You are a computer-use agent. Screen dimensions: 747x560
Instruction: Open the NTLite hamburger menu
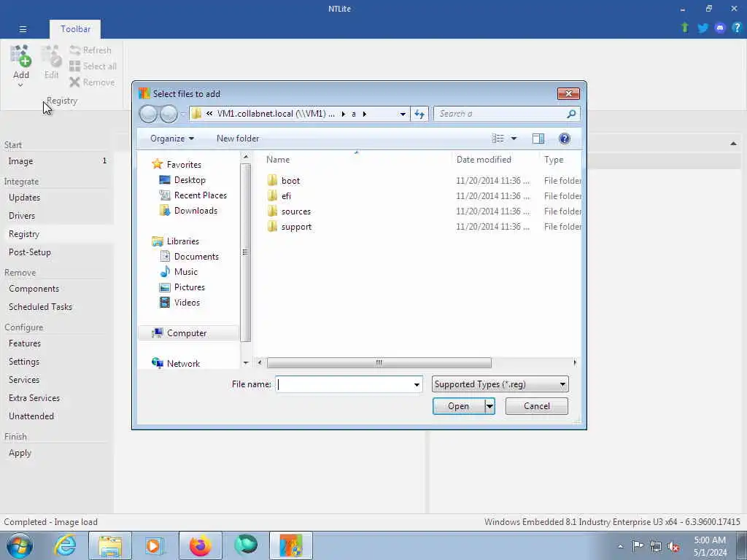[23, 29]
